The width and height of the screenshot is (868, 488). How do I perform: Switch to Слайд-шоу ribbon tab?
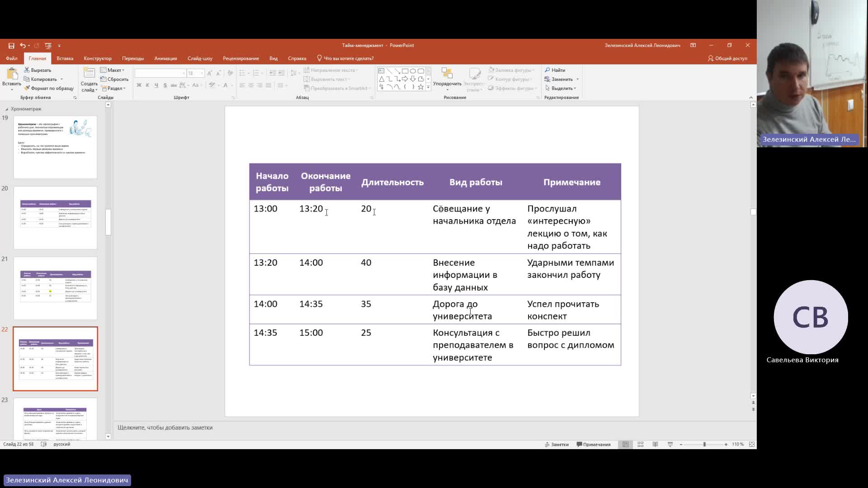200,58
